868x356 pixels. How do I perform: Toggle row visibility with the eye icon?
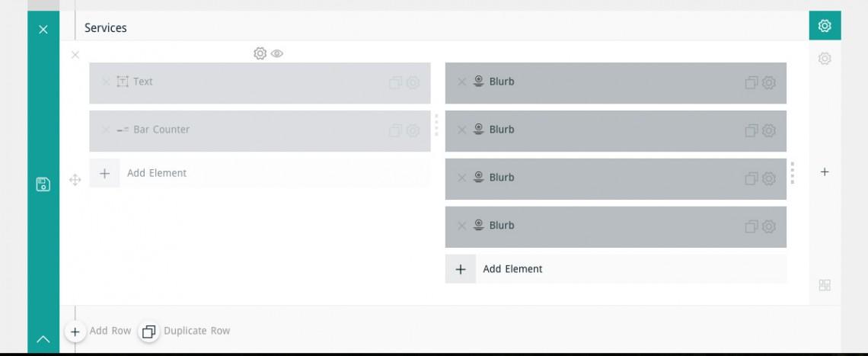click(277, 53)
